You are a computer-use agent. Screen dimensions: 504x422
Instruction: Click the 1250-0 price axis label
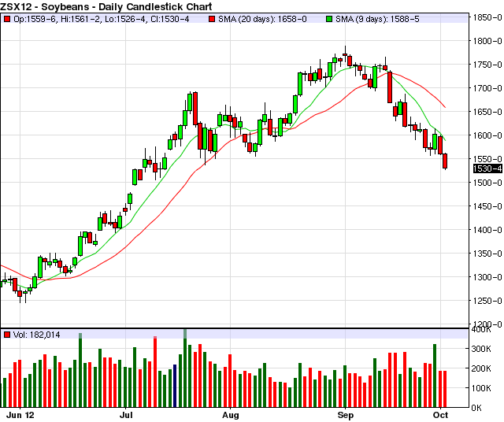(x=487, y=301)
